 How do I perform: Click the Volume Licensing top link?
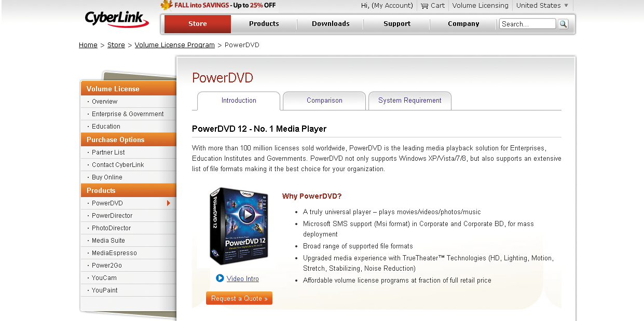click(x=480, y=6)
